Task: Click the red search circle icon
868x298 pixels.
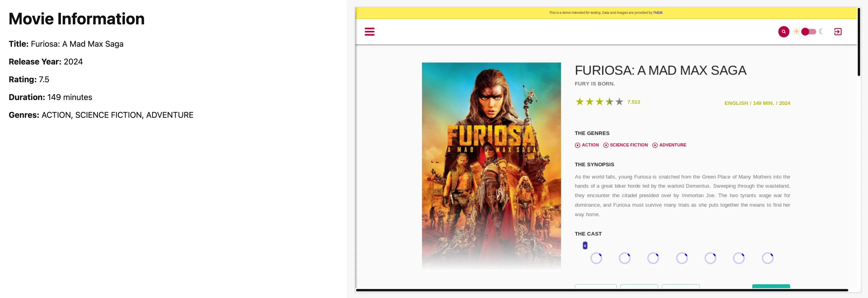Action: [783, 32]
